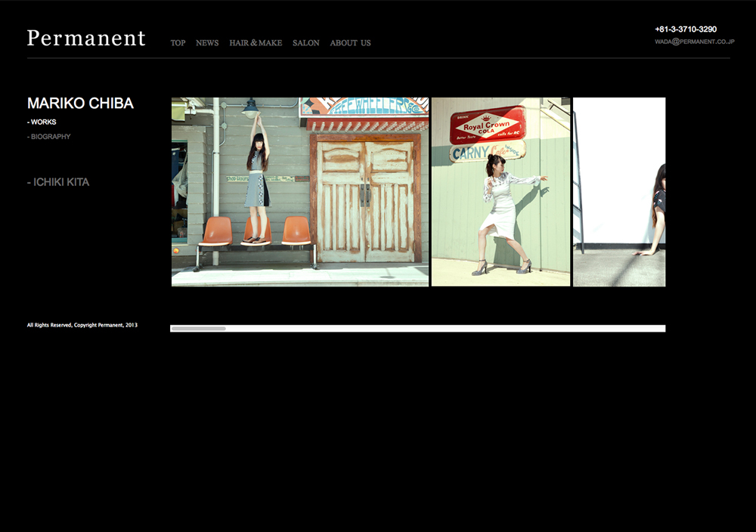Visit the ABOUT US page
756x532 pixels.
coord(350,43)
